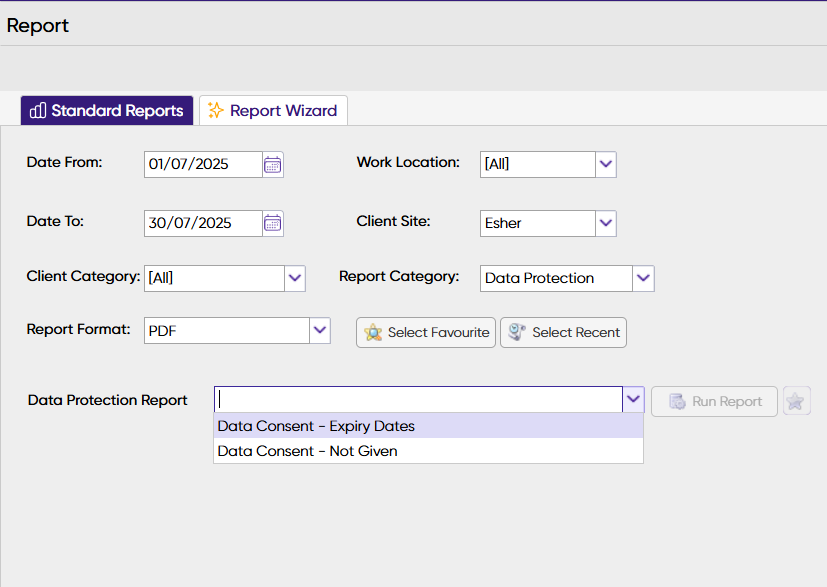Click the Date From text field

pyautogui.click(x=203, y=165)
